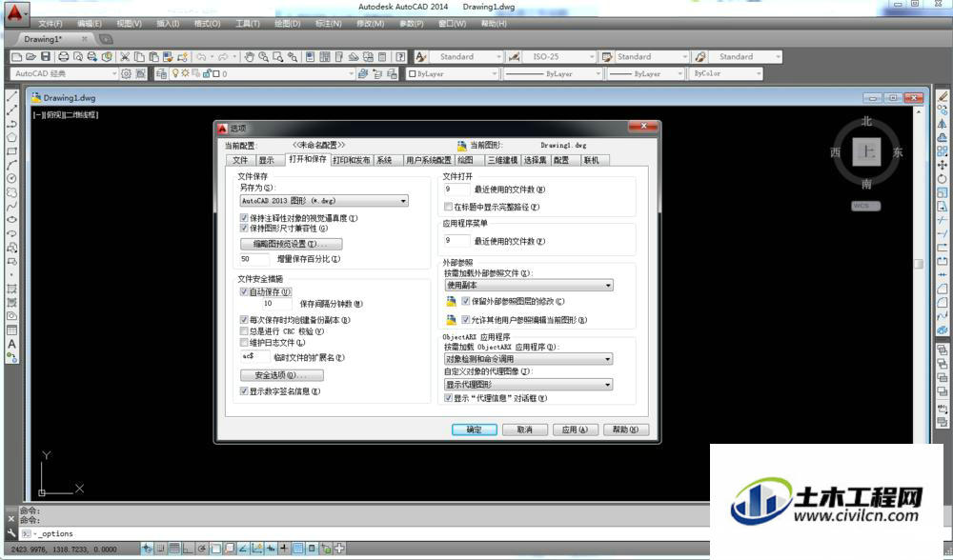This screenshot has width=953, height=560.
Task: Click the 应用(A) button
Action: pyautogui.click(x=575, y=430)
